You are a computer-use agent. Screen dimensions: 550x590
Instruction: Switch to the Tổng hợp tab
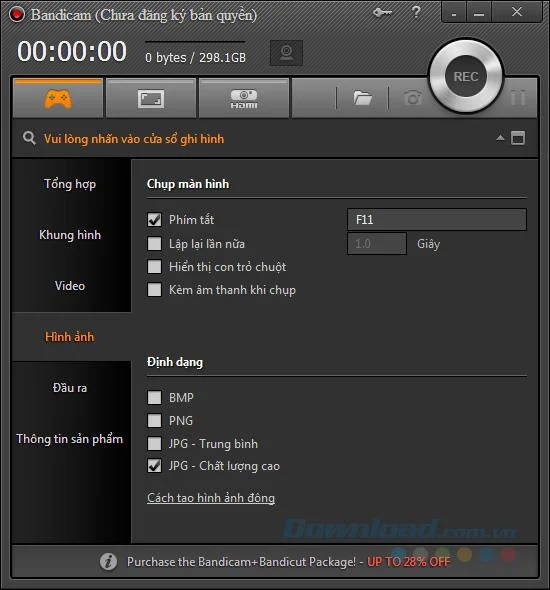pos(70,184)
